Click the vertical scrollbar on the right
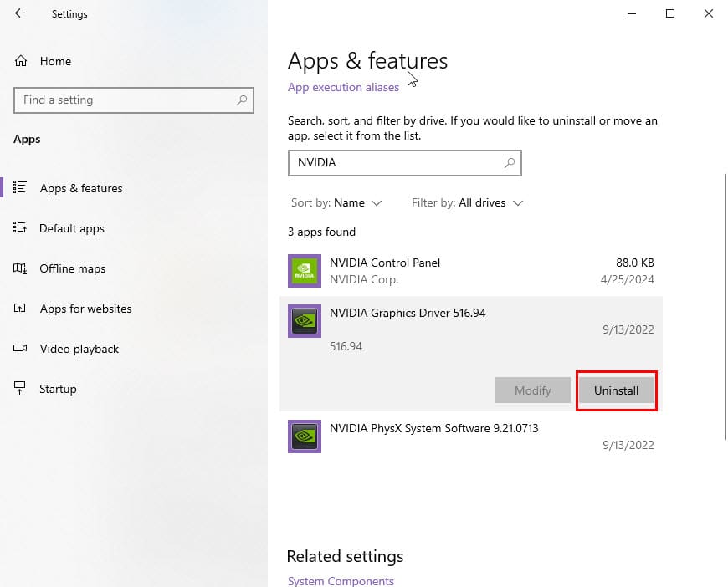Screen dimensions: 728x587 [x=725, y=306]
